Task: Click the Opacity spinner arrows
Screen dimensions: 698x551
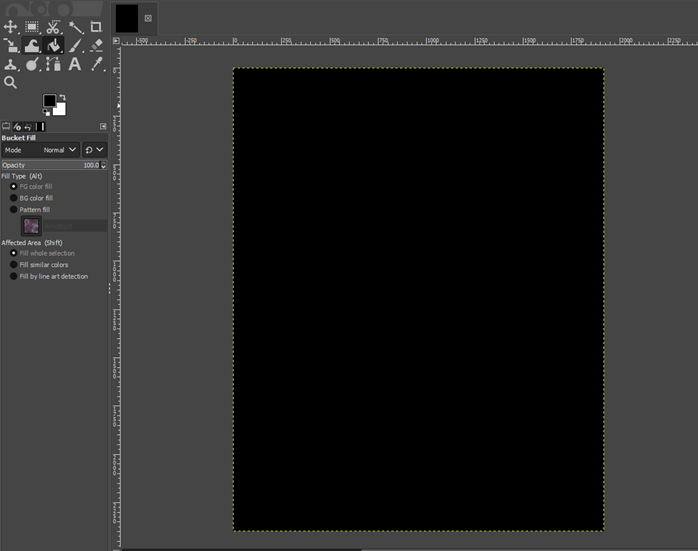Action: tap(103, 165)
